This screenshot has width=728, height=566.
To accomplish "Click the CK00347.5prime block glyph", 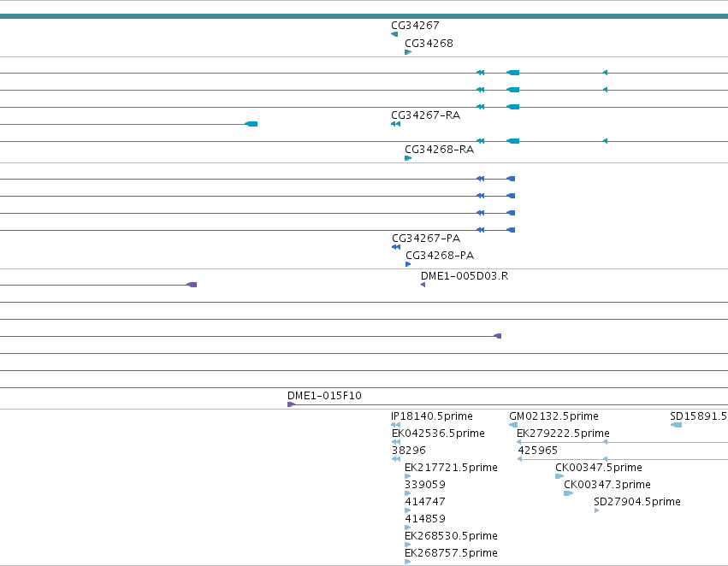I will [559, 476].
